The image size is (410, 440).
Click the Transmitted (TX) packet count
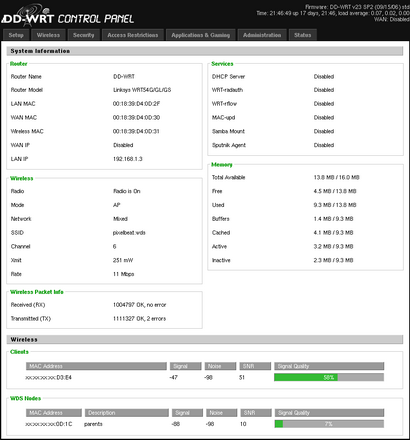coord(139,319)
